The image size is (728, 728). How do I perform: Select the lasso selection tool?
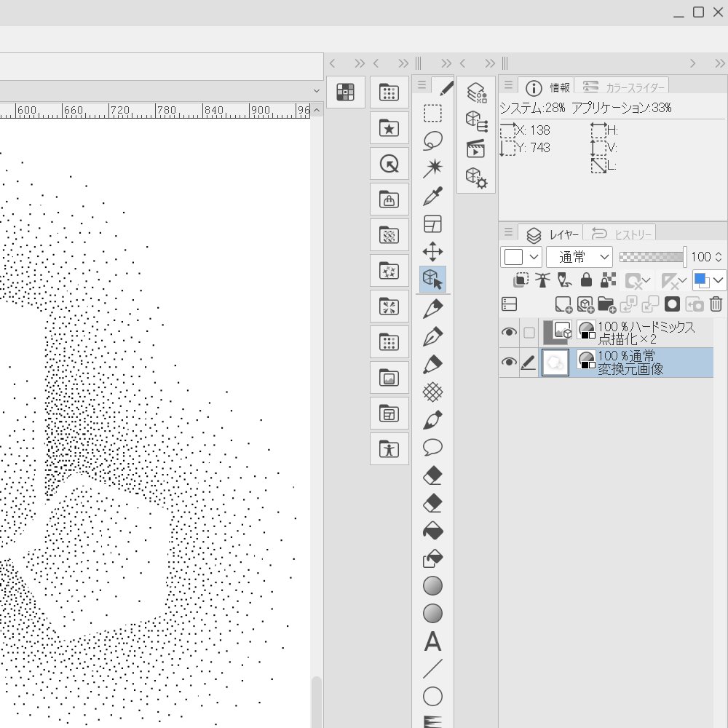click(x=432, y=141)
